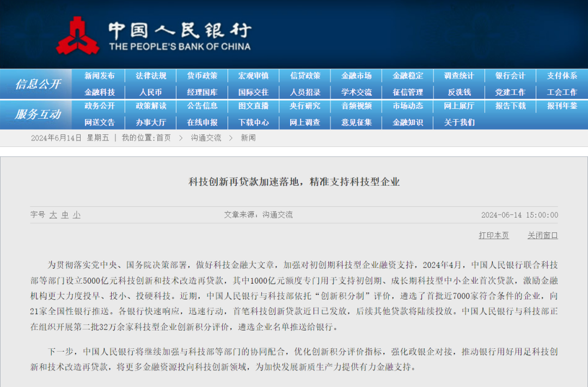Open 学术交流 section

(x=356, y=92)
